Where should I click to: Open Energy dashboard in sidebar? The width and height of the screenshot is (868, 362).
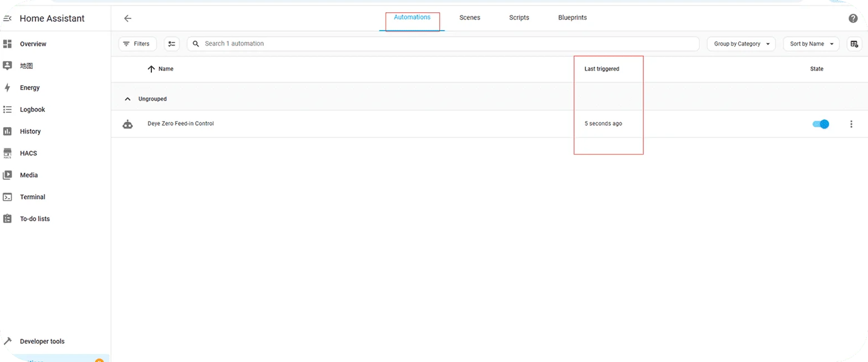29,88
